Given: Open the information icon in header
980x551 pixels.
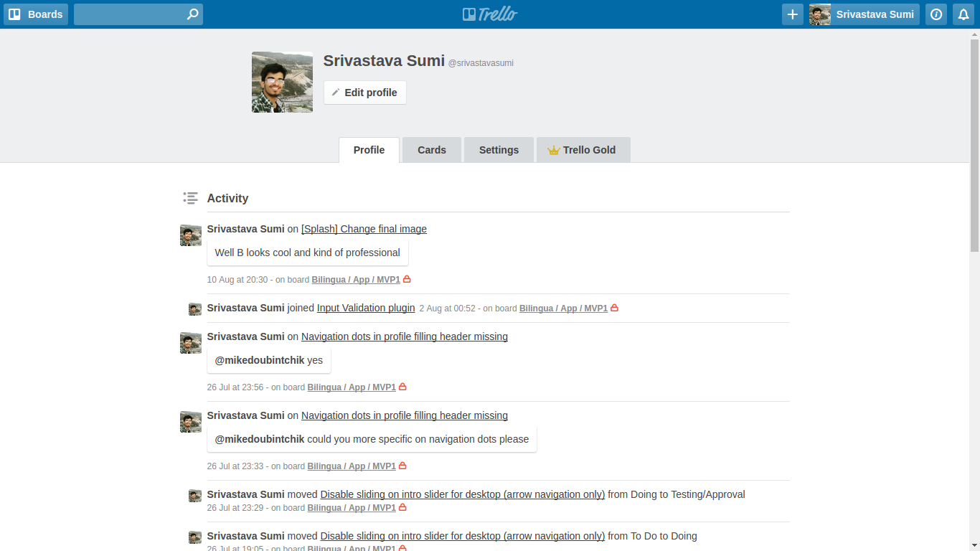Looking at the screenshot, I should pos(936,14).
